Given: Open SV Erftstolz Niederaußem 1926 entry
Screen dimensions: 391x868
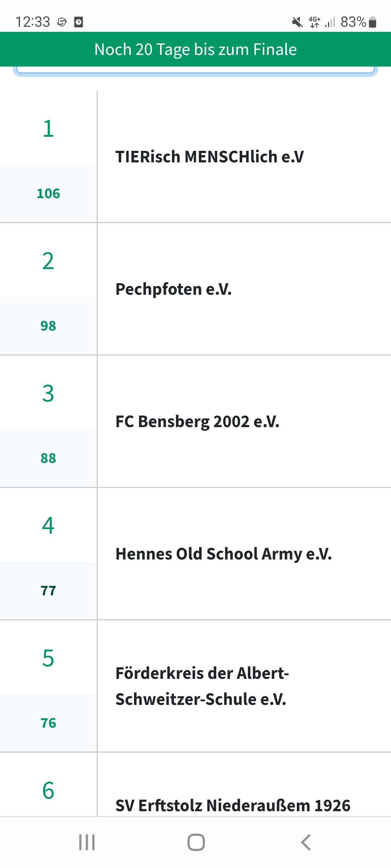Looking at the screenshot, I should click(x=233, y=805).
